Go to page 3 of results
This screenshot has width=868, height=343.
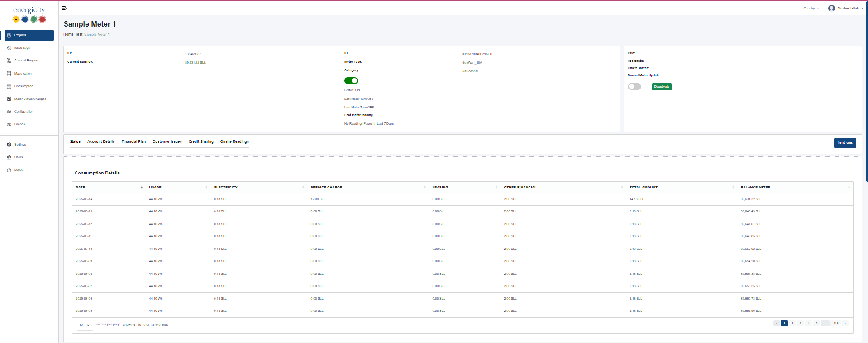801,324
